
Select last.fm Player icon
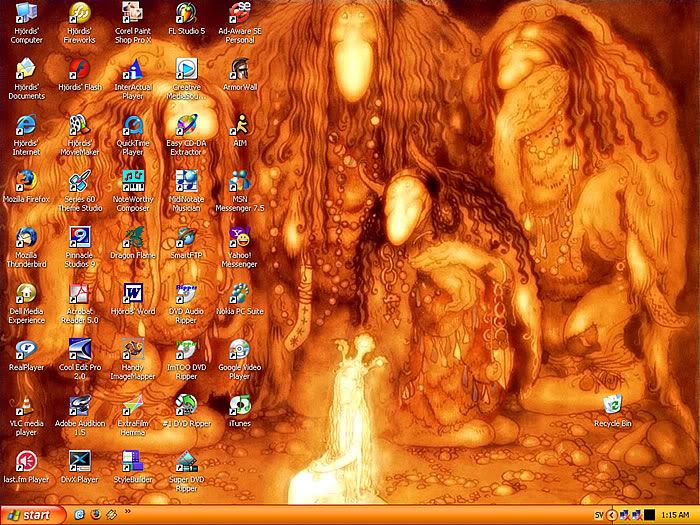[26, 462]
